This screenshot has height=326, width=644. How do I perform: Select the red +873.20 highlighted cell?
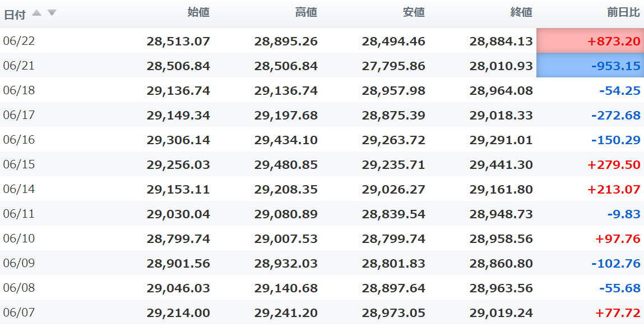590,41
